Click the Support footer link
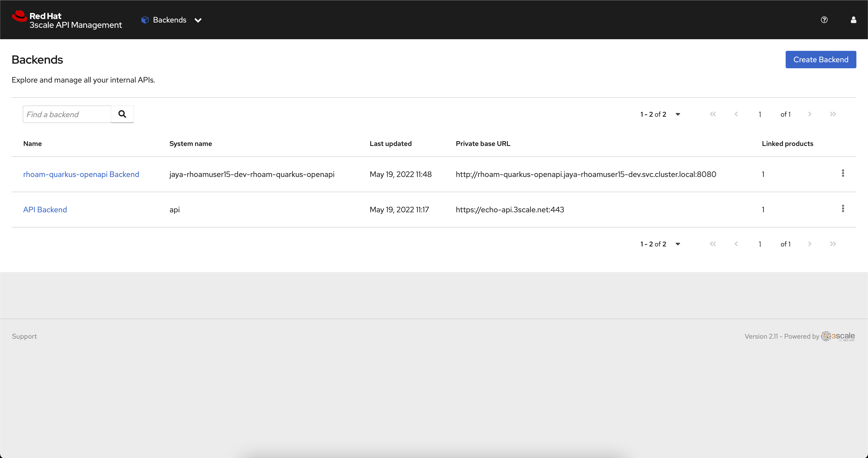The image size is (868, 458). click(24, 336)
